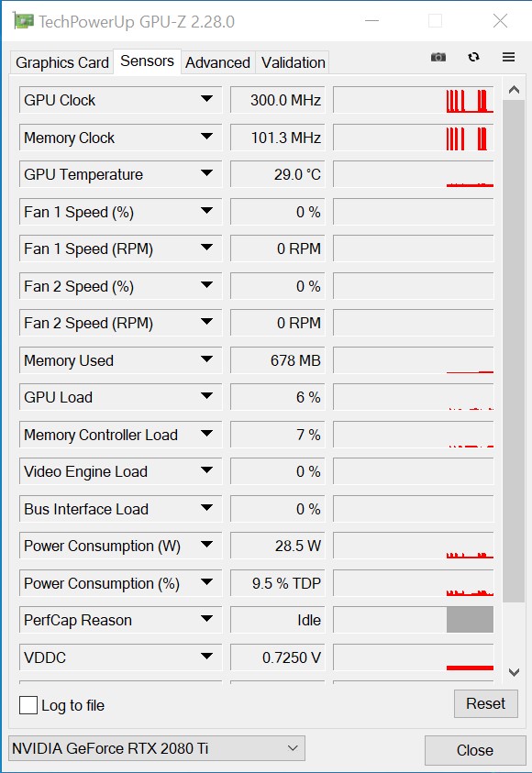
Task: Click the scrollbar down arrow
Action: pyautogui.click(x=514, y=672)
